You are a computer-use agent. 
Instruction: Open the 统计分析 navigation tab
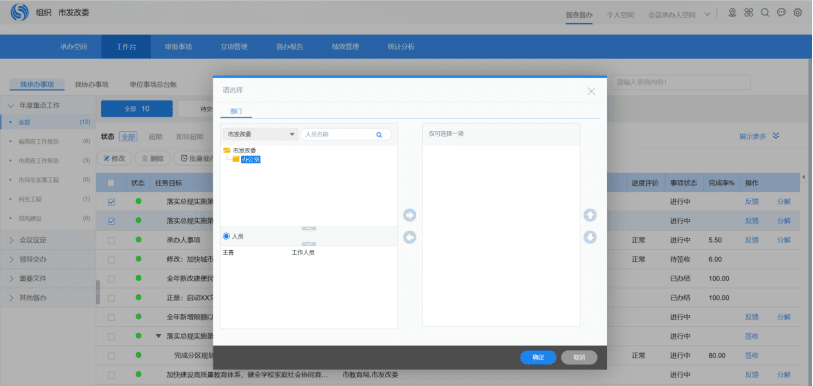click(401, 47)
